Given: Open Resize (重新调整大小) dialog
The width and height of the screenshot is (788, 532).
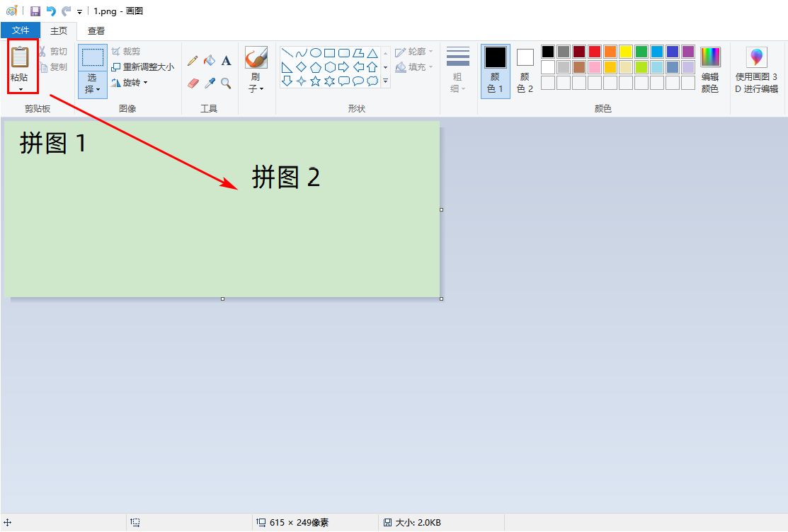Looking at the screenshot, I should 143,66.
